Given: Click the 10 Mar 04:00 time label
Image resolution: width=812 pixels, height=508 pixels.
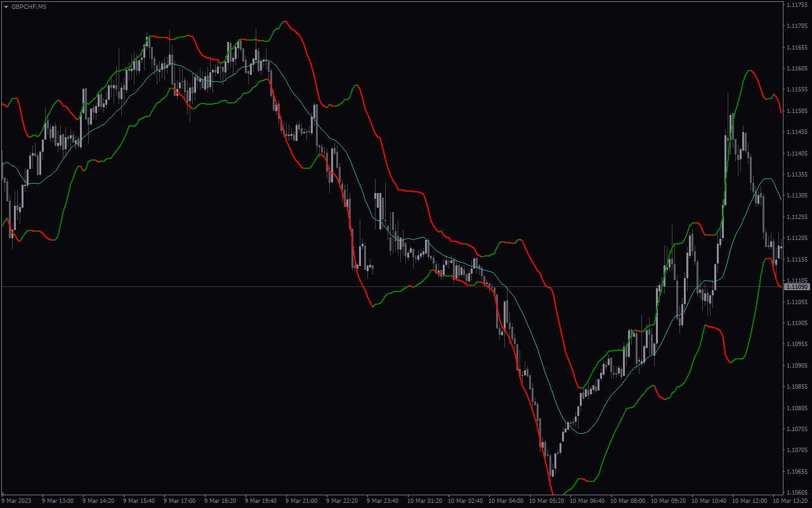Looking at the screenshot, I should tap(506, 501).
